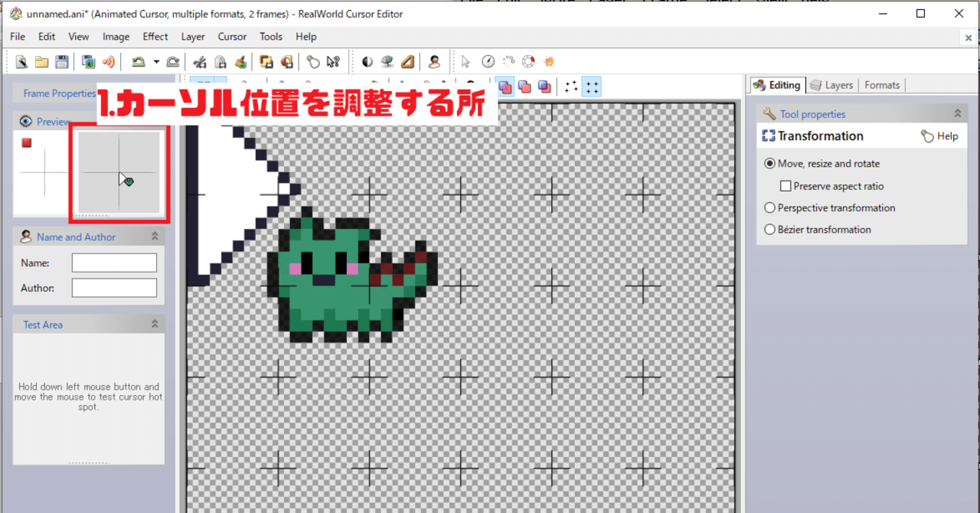Click the Cut icon in the toolbar
980x513 pixels.
point(201,61)
